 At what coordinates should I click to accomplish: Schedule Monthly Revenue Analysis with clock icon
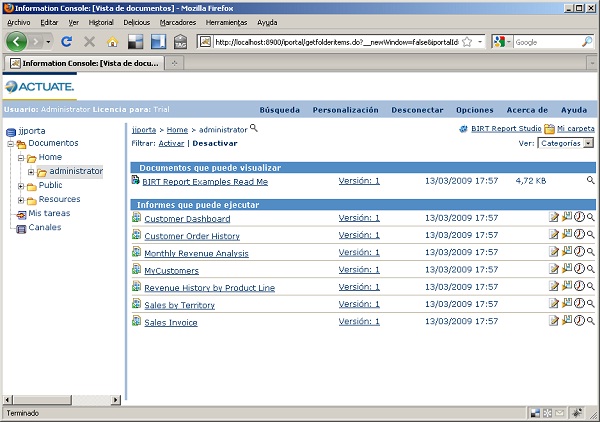tap(579, 251)
